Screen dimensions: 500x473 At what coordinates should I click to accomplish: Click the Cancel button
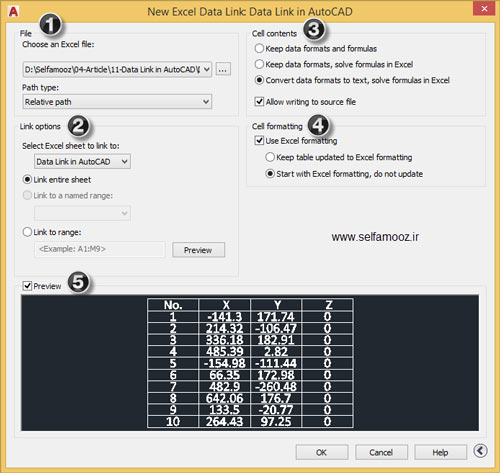381,452
